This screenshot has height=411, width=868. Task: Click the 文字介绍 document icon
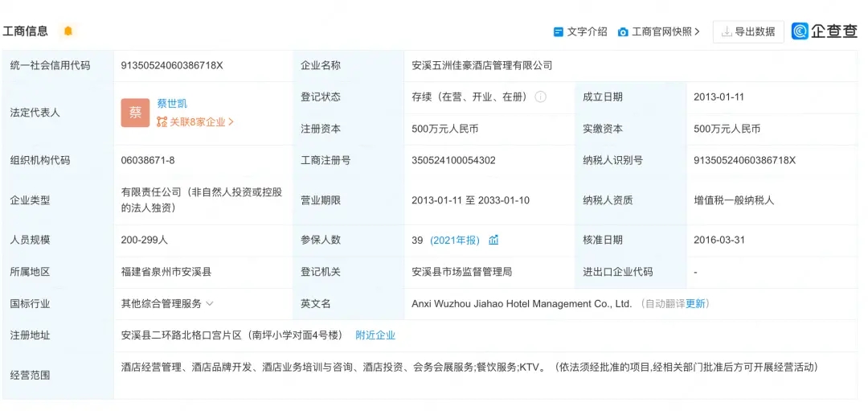[x=558, y=32]
